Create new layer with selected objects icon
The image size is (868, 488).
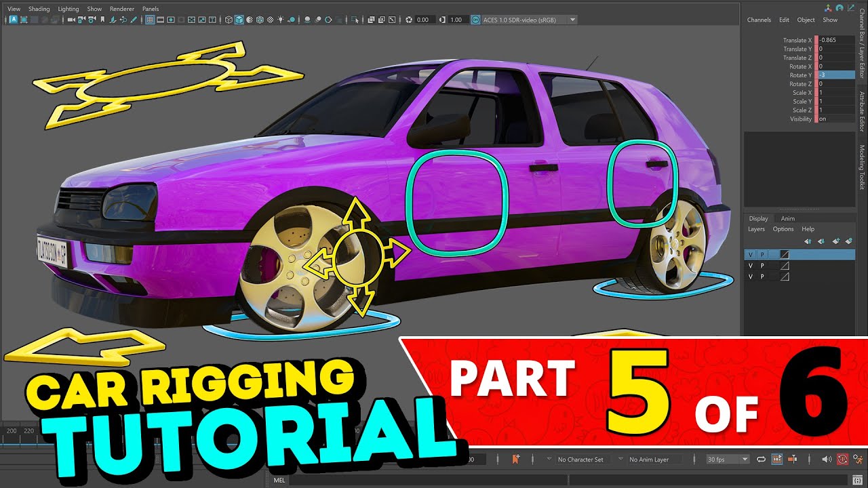pos(848,241)
